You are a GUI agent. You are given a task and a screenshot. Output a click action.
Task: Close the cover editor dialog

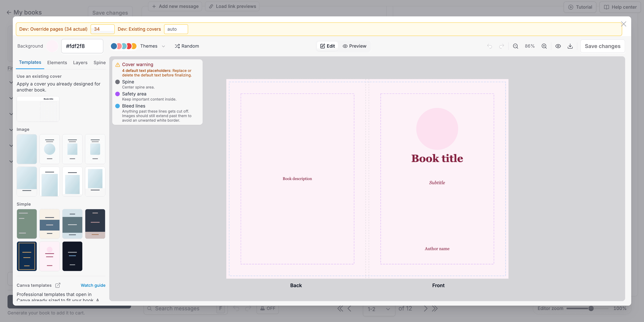623,24
